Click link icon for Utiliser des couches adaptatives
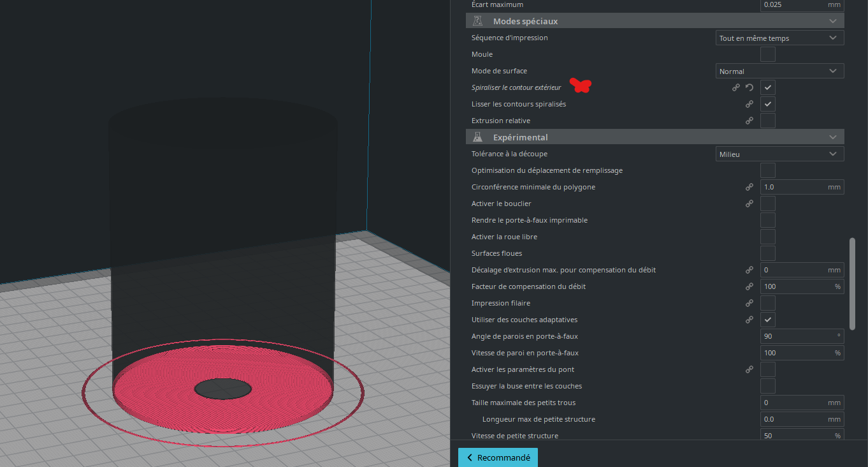Screen dimensions: 868x467 749,320
